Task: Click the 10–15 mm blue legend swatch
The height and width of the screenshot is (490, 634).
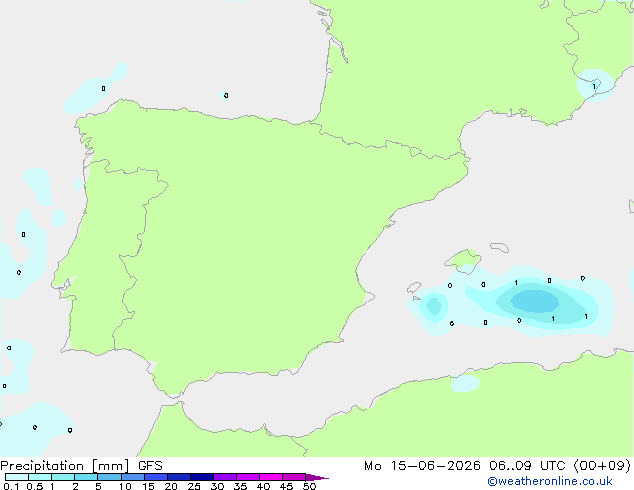Action: pos(133,477)
